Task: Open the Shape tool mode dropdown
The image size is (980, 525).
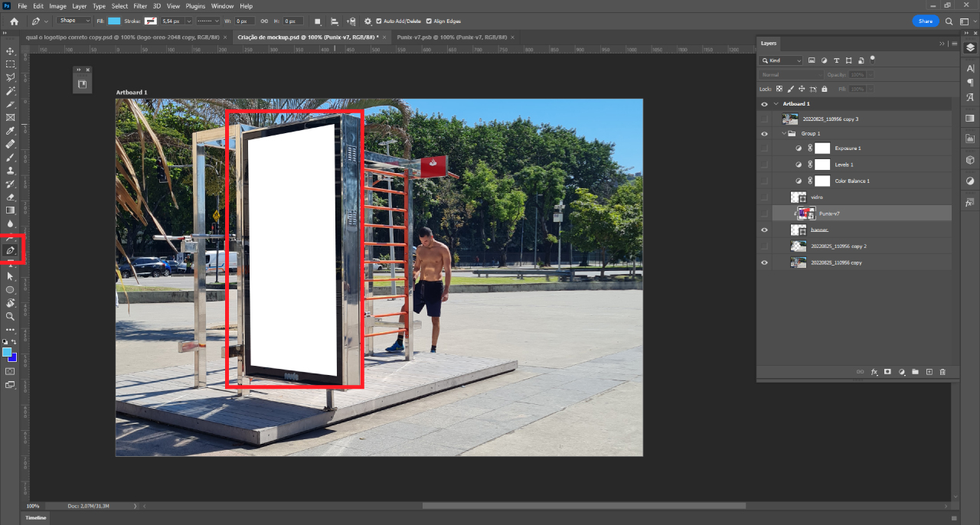Action: (74, 21)
